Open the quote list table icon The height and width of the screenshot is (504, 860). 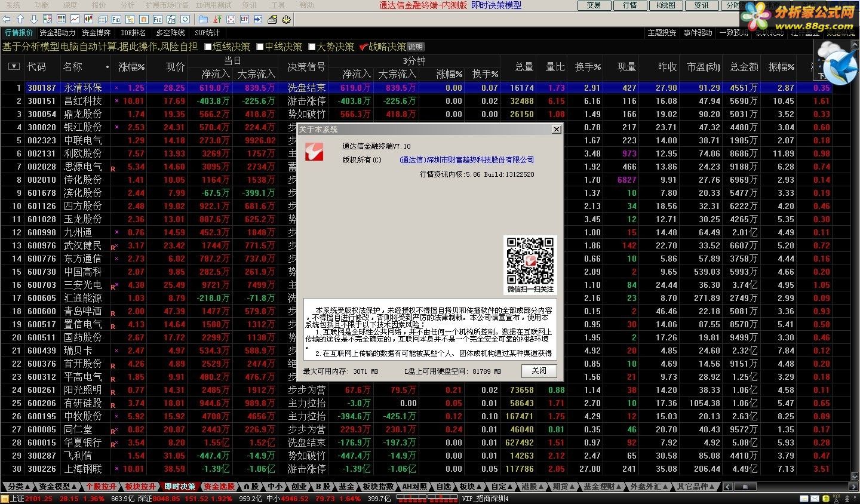click(61, 20)
